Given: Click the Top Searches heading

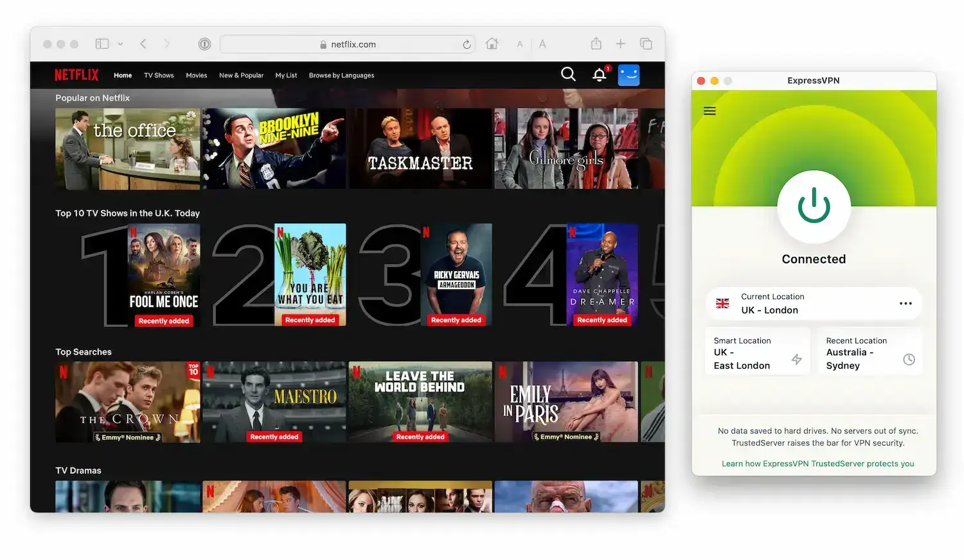Looking at the screenshot, I should pos(84,352).
